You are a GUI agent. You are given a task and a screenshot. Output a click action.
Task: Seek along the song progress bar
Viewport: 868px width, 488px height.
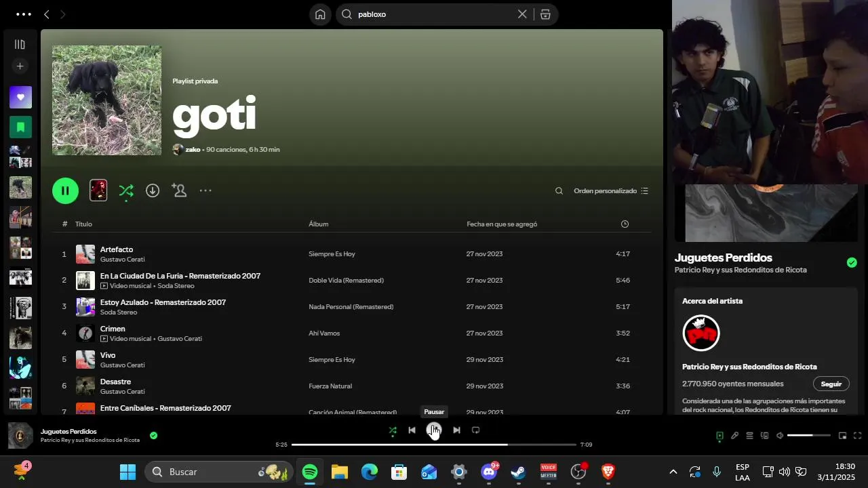434,445
